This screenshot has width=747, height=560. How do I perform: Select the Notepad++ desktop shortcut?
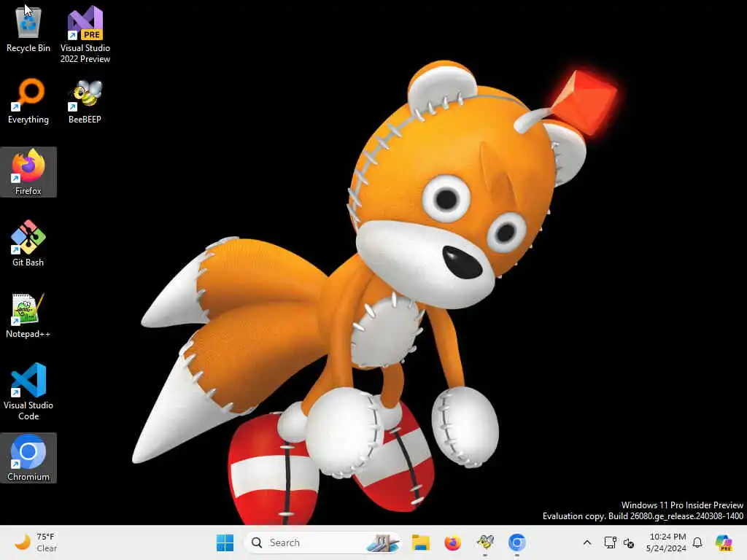tap(28, 315)
